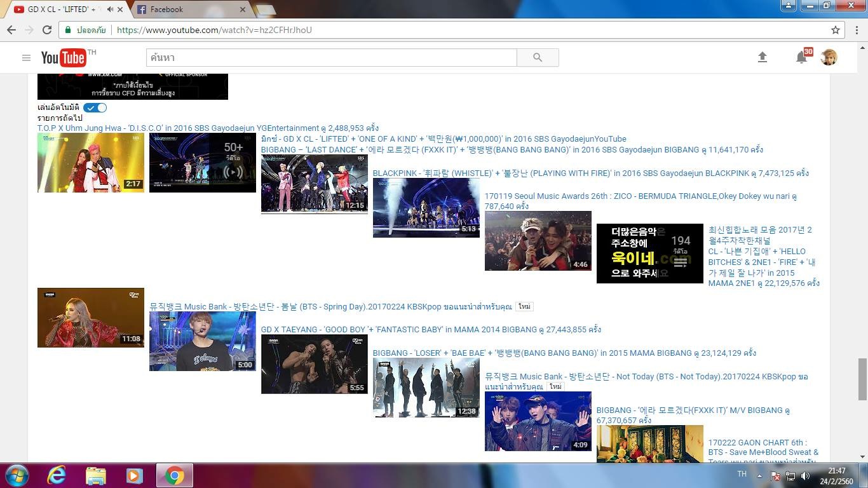This screenshot has height=488, width=868.
Task: Play the 2:17 T.O.P video thumbnail
Action: (91, 162)
